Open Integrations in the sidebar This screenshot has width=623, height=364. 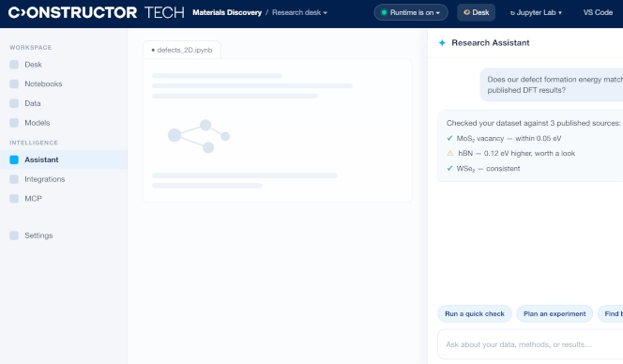click(64, 179)
